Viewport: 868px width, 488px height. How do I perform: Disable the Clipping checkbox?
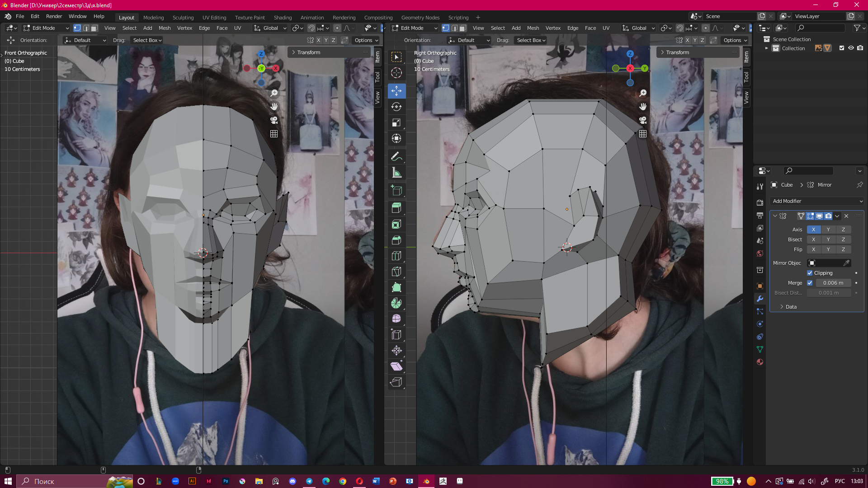pyautogui.click(x=810, y=273)
